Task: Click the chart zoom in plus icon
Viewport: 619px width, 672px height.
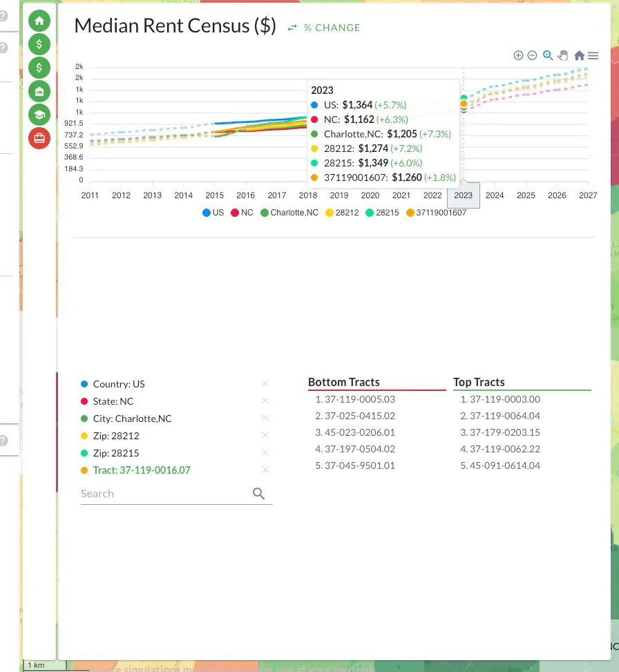Action: [518, 56]
